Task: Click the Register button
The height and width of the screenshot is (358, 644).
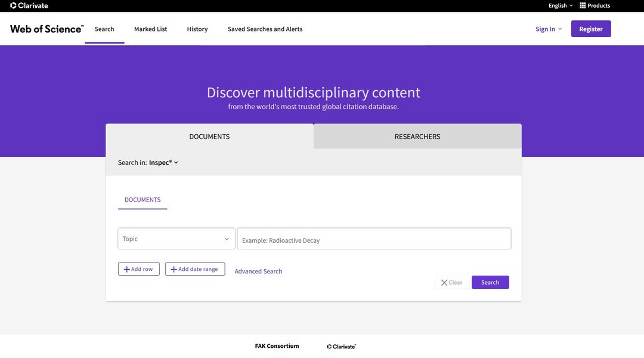Action: 590,29
